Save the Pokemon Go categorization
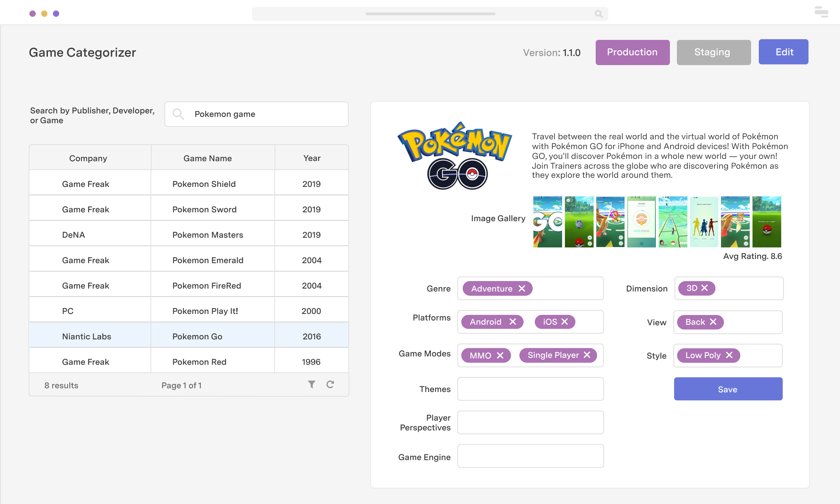The width and height of the screenshot is (840, 504). [x=728, y=390]
